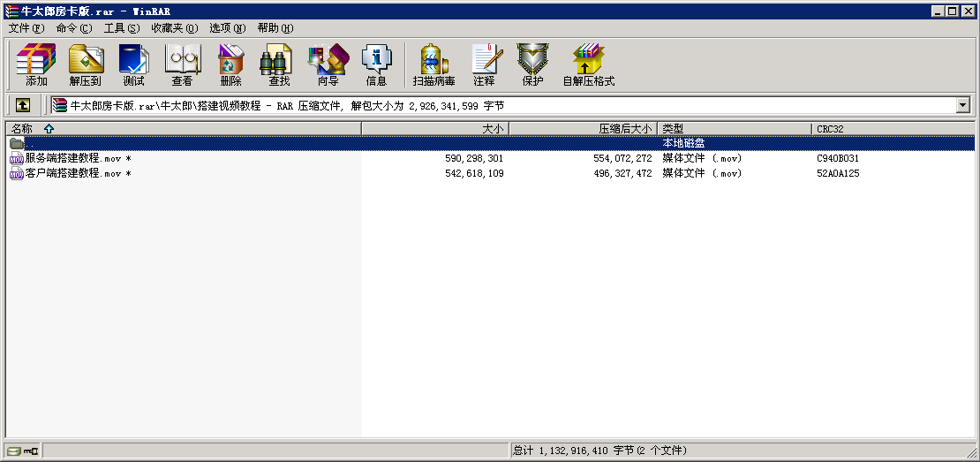Open the 查看 (View) tool
Viewport: 980px width, 462px height.
182,64
